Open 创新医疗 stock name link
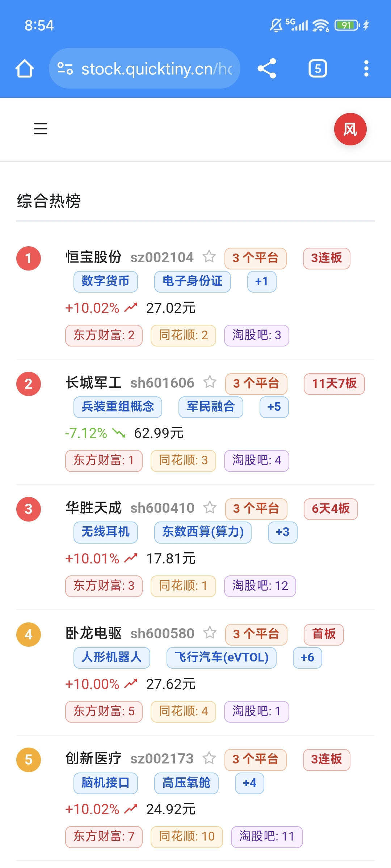Viewport: 391px width, 868px height. pos(93,758)
